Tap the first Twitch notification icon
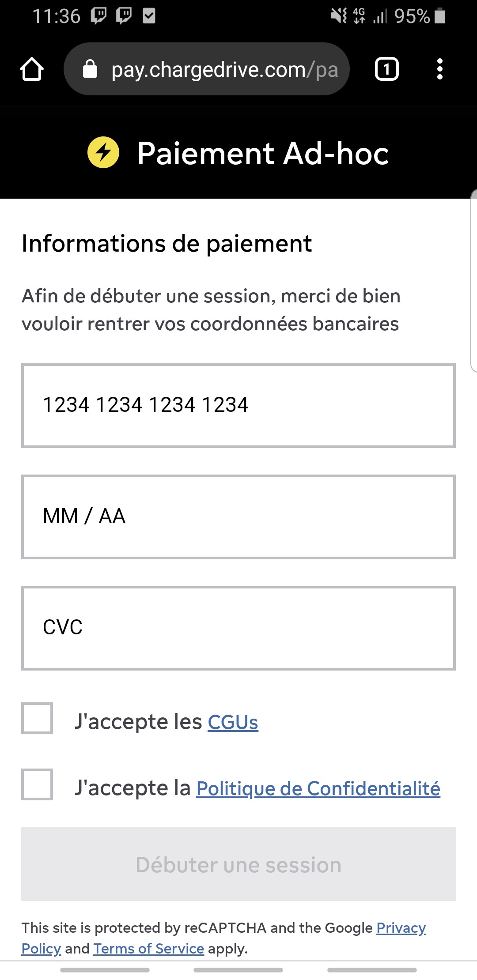 pos(98,16)
